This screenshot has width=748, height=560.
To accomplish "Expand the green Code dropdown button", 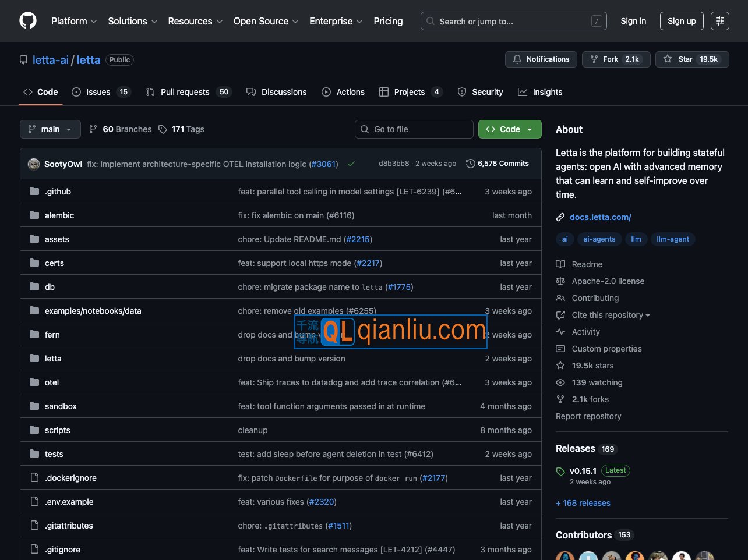I will (x=510, y=129).
